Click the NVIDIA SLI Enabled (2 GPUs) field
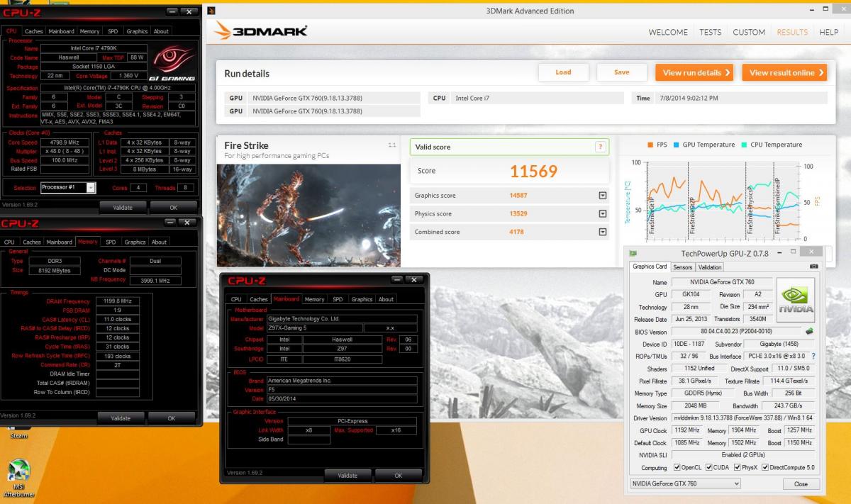 pyautogui.click(x=742, y=454)
